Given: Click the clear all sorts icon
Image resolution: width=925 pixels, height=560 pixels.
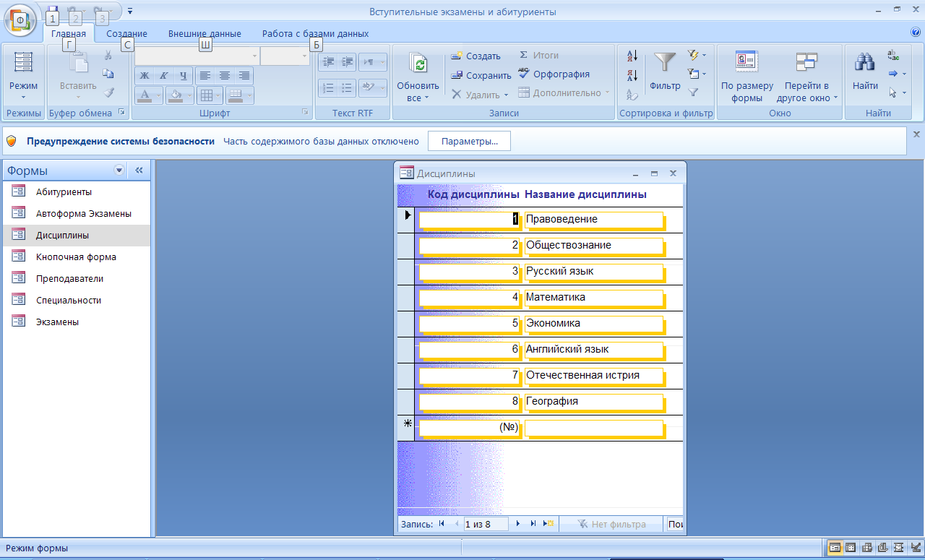Looking at the screenshot, I should pos(632,93).
